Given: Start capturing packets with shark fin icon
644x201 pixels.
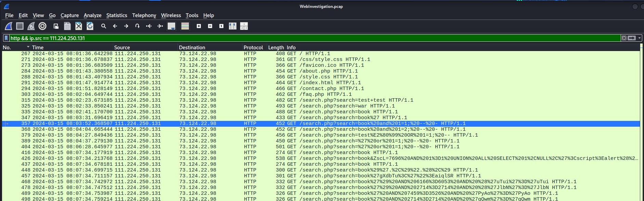Looking at the screenshot, I should tap(9, 26).
